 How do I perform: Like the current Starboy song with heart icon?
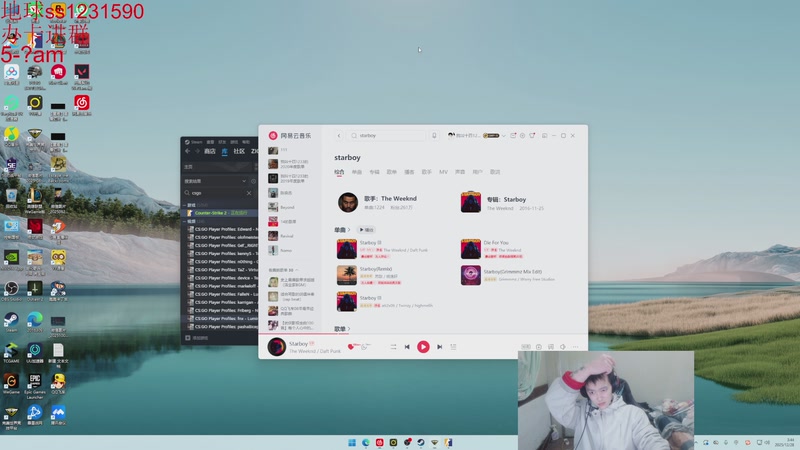coord(351,347)
